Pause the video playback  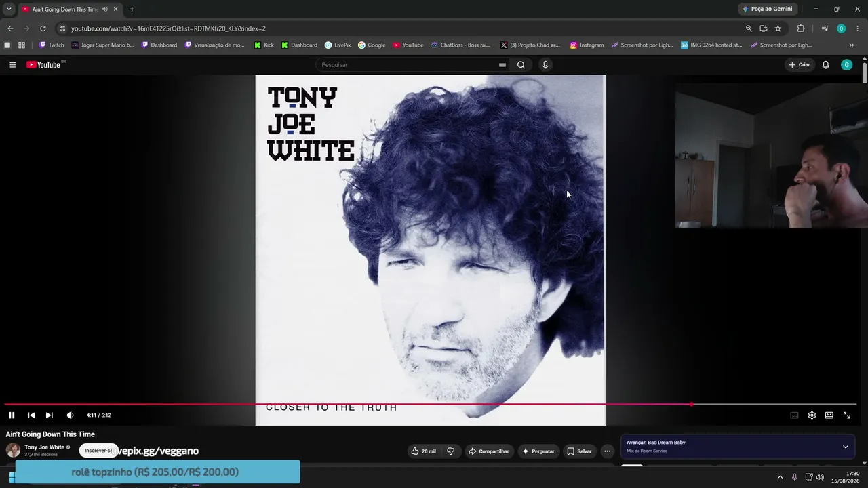[12, 415]
